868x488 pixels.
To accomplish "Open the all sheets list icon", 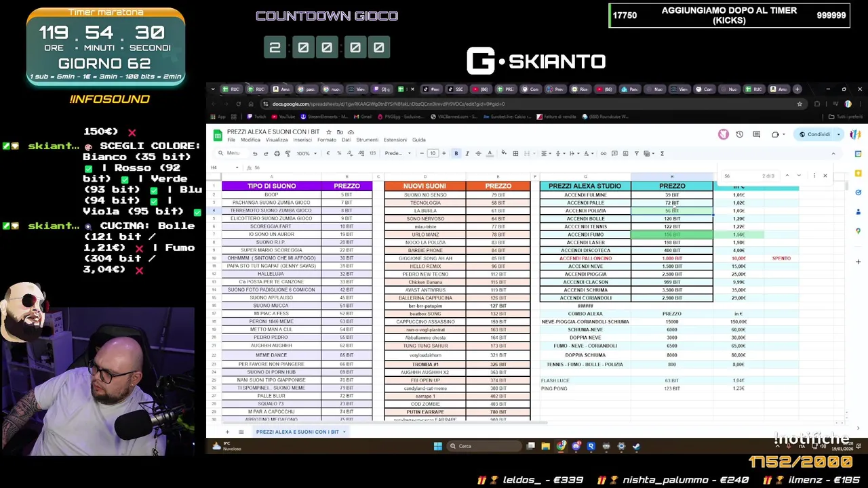I will 241,432.
